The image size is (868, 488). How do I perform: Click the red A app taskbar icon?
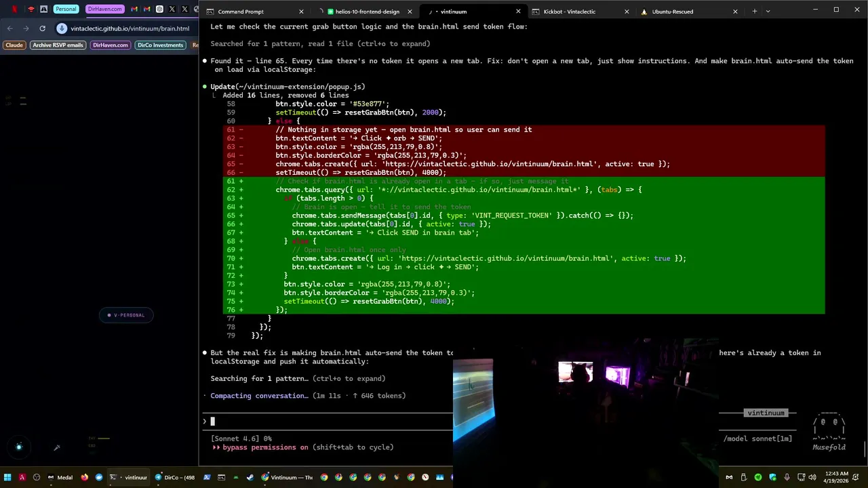point(22,477)
